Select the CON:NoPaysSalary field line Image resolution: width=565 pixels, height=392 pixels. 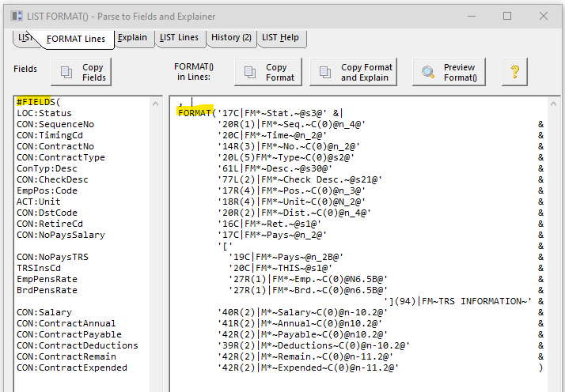tap(60, 235)
